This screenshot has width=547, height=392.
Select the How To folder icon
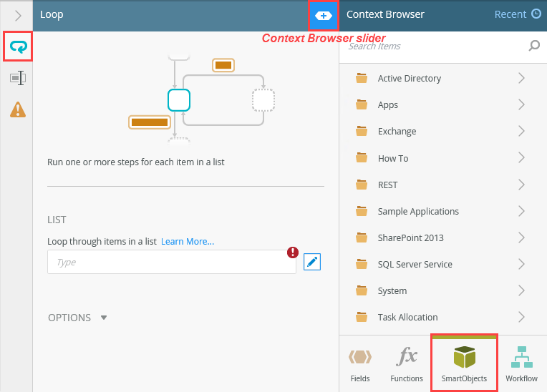[x=362, y=158]
